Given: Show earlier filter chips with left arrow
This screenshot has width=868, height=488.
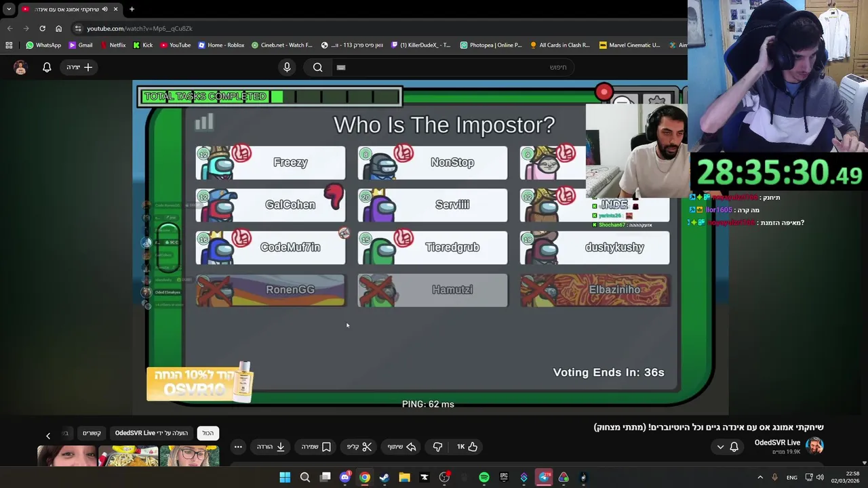Looking at the screenshot, I should pyautogui.click(x=48, y=435).
